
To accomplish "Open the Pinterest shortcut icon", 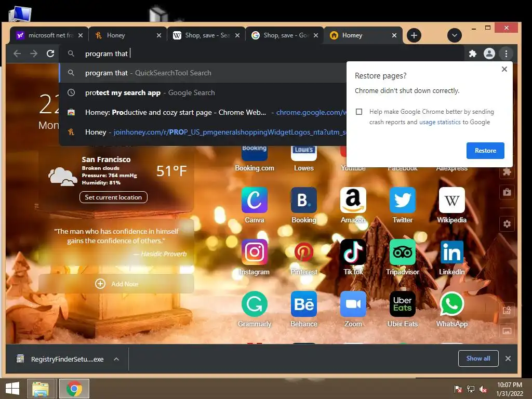I will pyautogui.click(x=303, y=252).
